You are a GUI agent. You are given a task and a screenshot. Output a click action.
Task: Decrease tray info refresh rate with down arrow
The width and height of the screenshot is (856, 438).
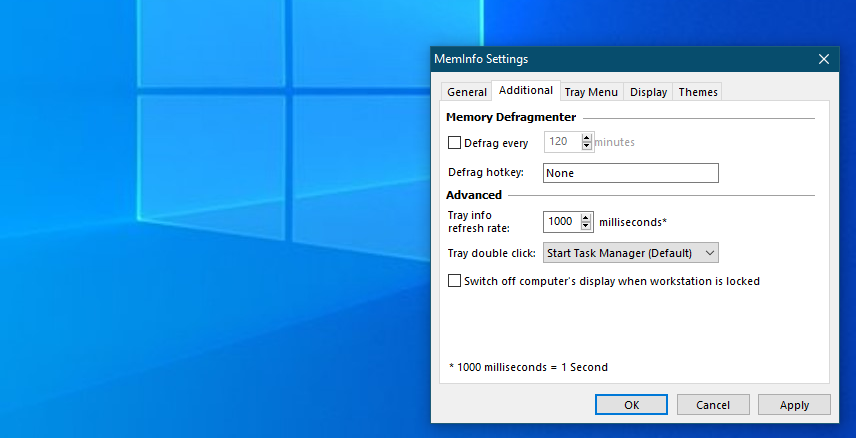click(586, 226)
